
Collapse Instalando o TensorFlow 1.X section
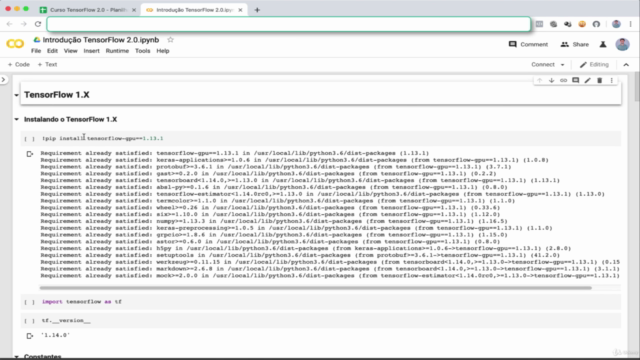(x=16, y=119)
